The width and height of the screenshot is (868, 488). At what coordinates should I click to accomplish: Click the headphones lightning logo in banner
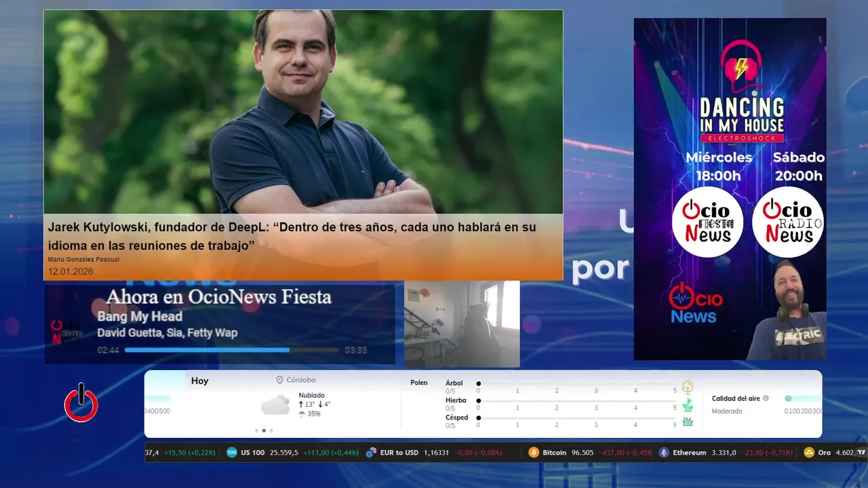point(741,66)
